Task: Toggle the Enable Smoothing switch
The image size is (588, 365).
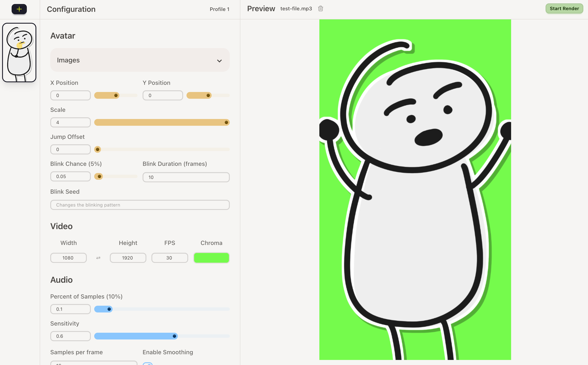Action: pyautogui.click(x=148, y=364)
